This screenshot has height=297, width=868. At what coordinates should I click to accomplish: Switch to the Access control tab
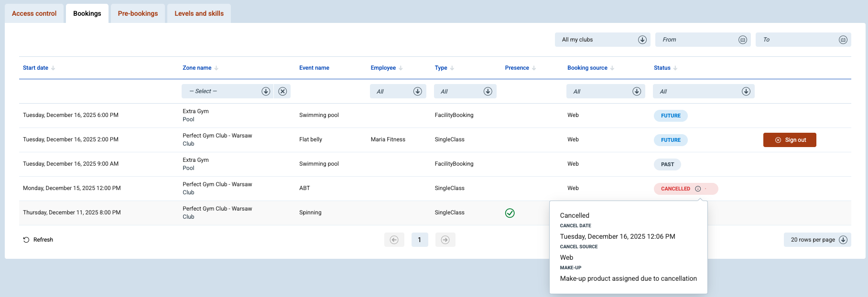[x=34, y=13]
